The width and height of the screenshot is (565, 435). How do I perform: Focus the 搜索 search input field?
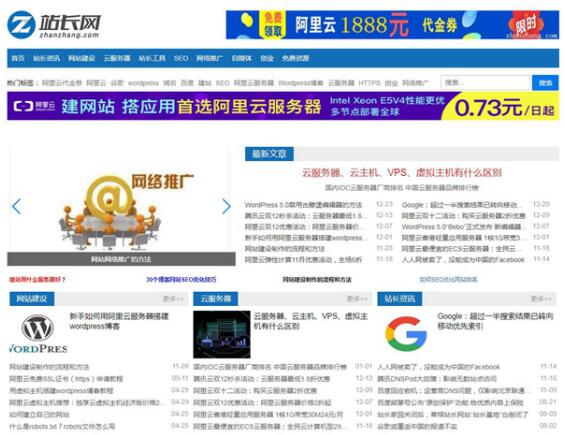coord(485,83)
